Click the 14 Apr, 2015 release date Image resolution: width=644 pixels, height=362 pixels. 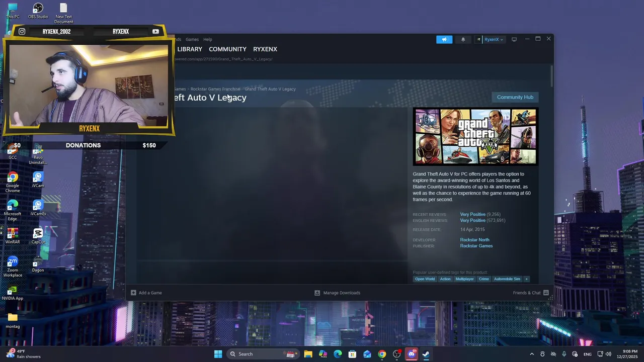click(x=472, y=230)
